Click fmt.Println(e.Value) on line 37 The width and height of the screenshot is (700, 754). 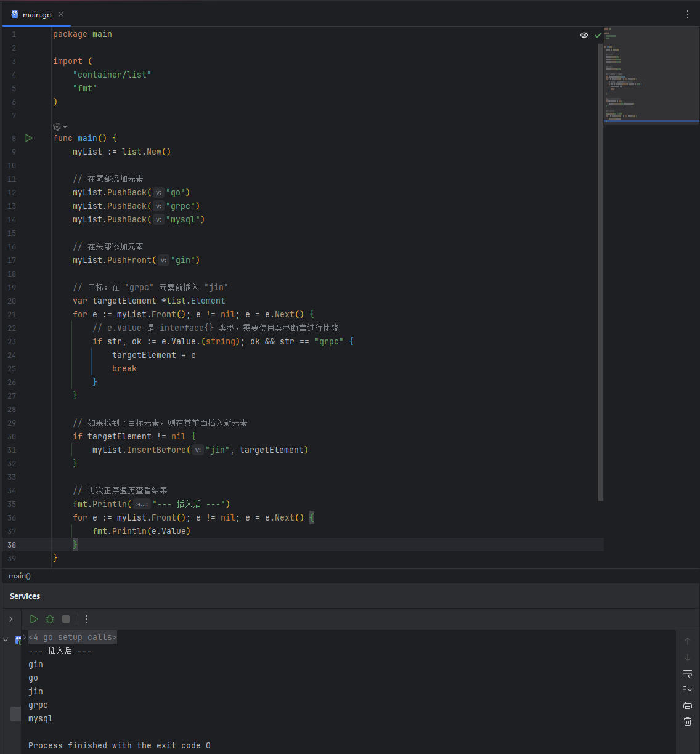tap(142, 531)
